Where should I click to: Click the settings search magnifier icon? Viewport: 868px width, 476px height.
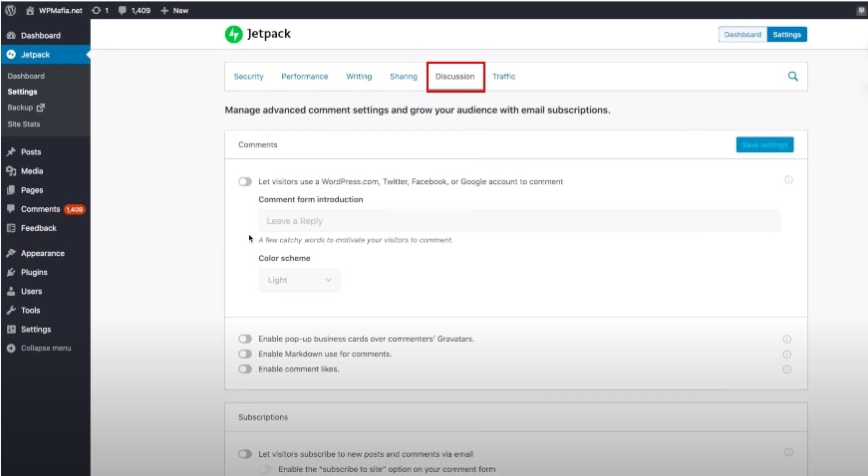[792, 77]
